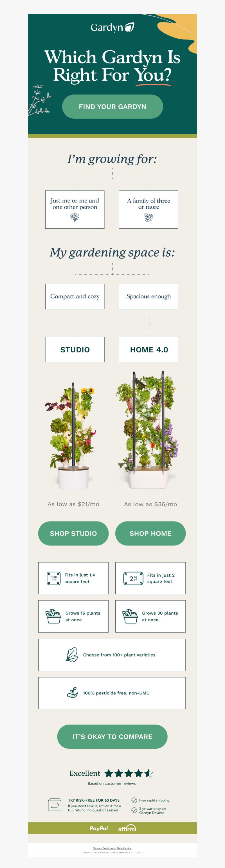Click the 16 plants basket icon
This screenshot has width=225, height=868.
click(x=53, y=616)
